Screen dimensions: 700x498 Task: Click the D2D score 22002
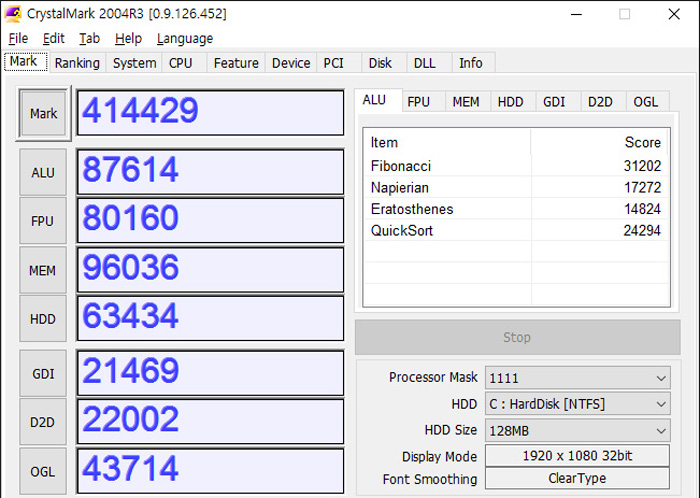coord(210,422)
